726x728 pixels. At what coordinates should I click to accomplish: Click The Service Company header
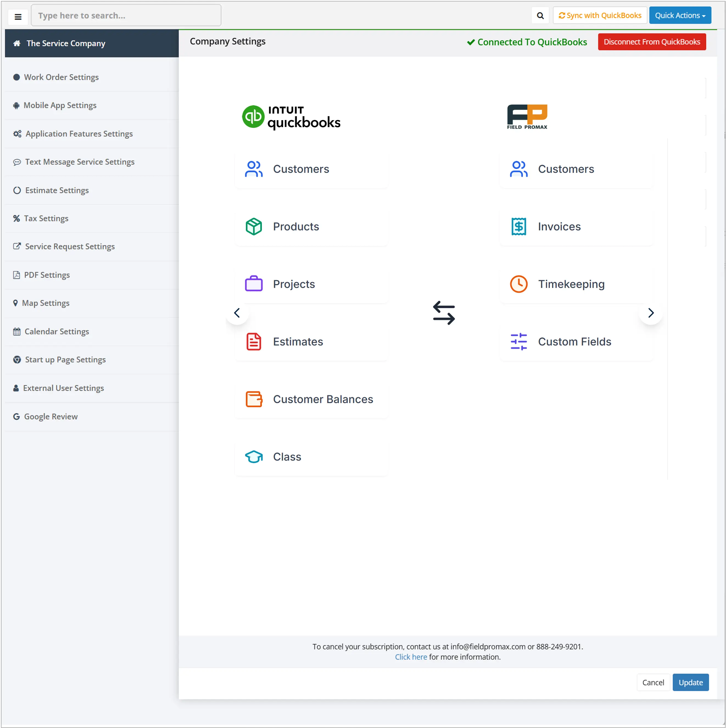click(92, 43)
